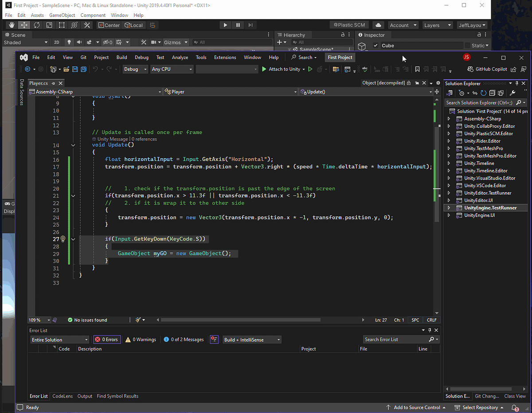Toggle the 0 Warnings filter in Error List

[x=141, y=339]
